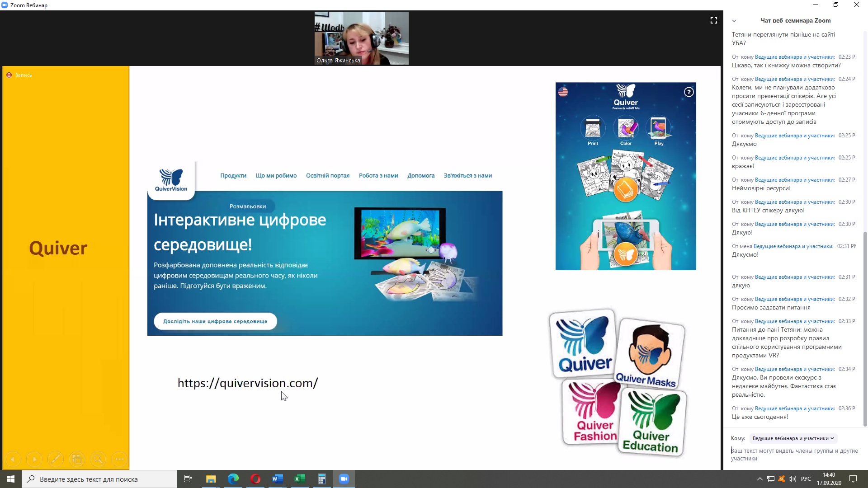Enter full screen with expand icon
Image resolution: width=868 pixels, height=488 pixels.
pos(714,20)
